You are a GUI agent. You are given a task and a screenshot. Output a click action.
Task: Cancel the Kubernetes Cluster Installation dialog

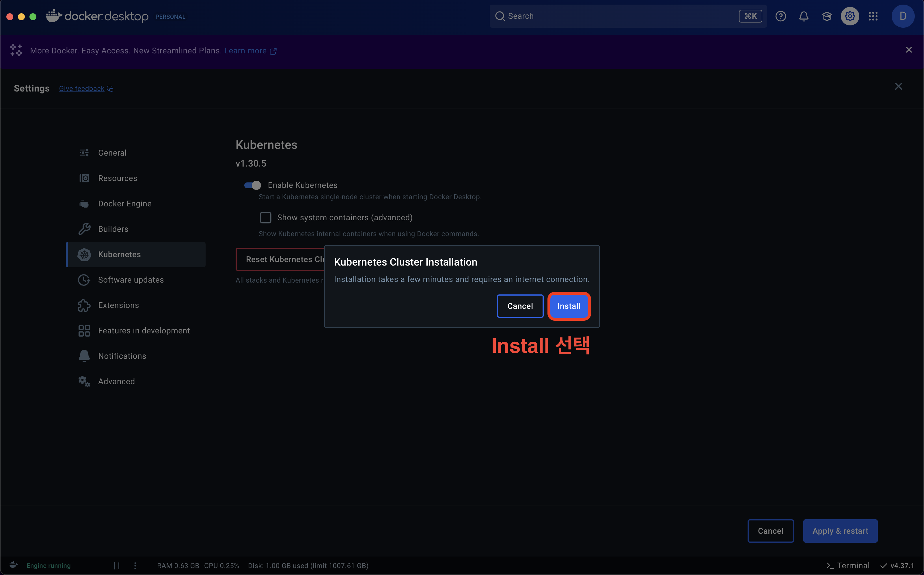click(520, 306)
